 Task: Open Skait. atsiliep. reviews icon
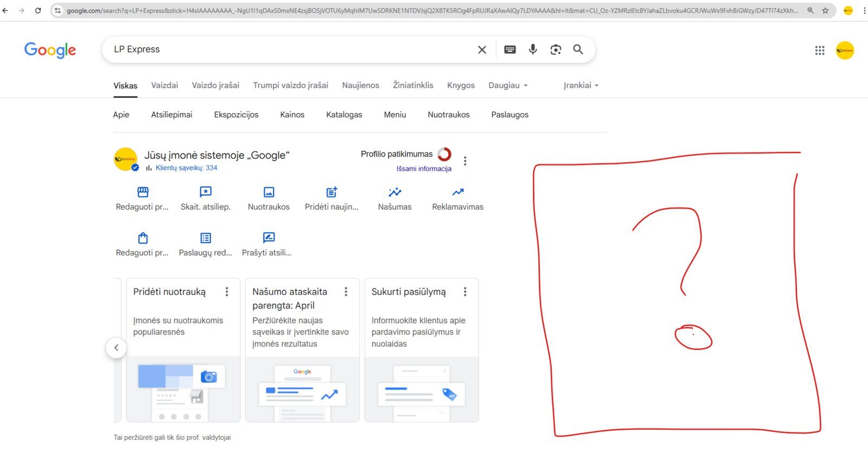tap(206, 192)
